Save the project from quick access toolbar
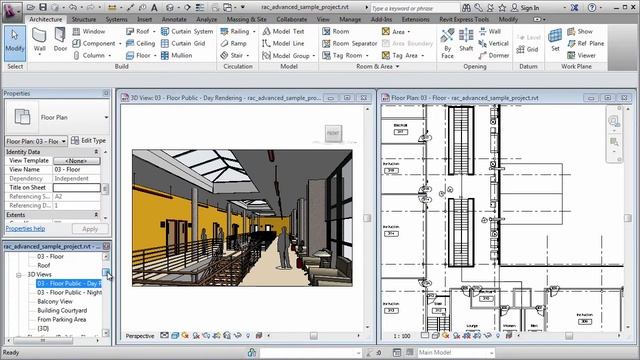The height and width of the screenshot is (360, 640). (x=42, y=7)
